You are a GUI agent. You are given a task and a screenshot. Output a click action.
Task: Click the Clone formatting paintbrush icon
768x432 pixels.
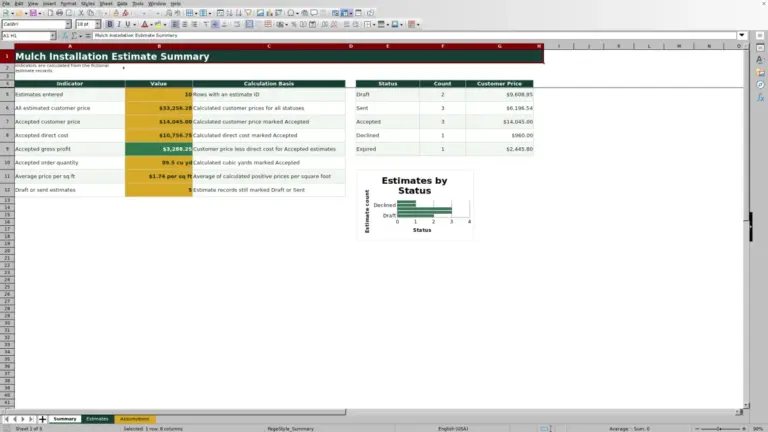(x=116, y=13)
